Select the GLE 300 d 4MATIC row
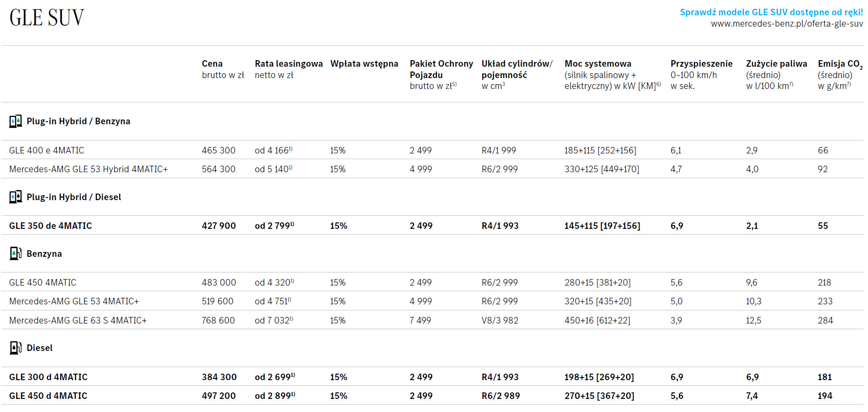The image size is (868, 412). pos(48,377)
